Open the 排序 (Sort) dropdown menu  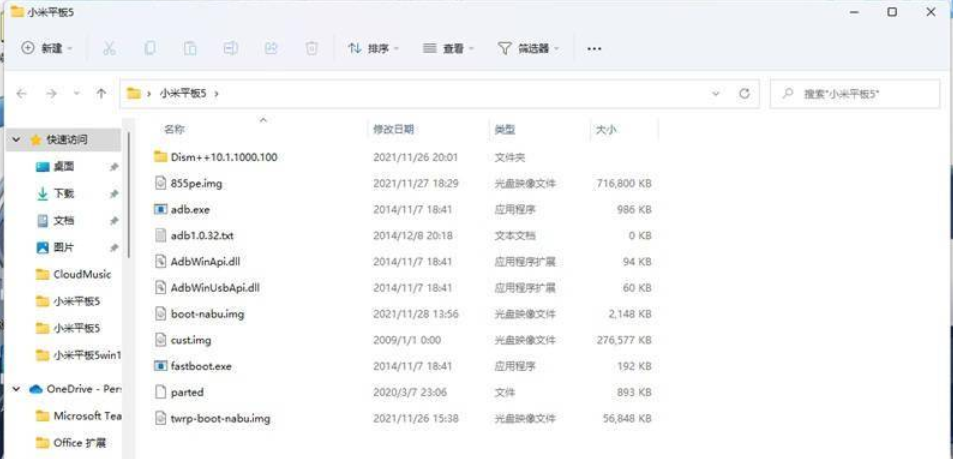coord(373,48)
